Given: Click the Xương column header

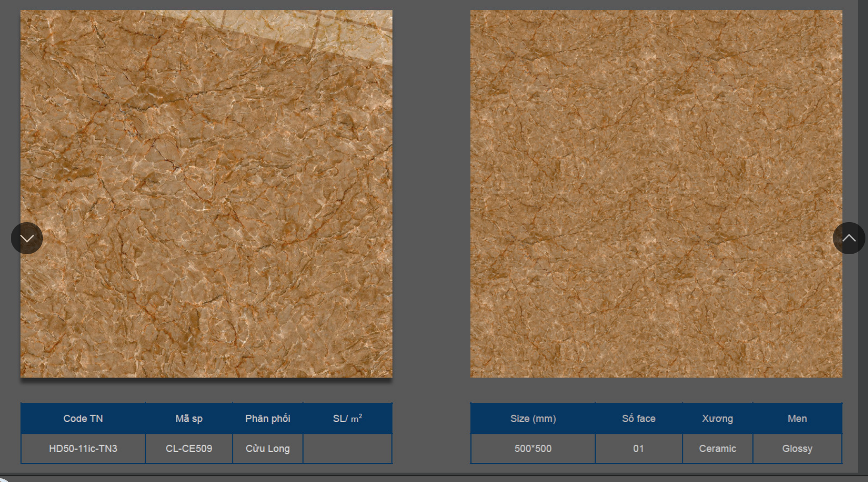Looking at the screenshot, I should pos(717,418).
